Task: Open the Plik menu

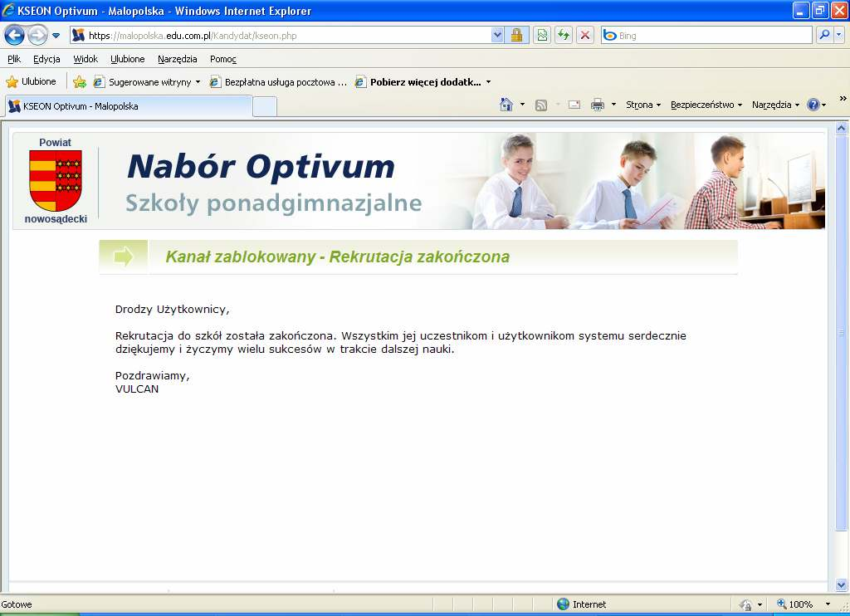Action: coord(14,59)
